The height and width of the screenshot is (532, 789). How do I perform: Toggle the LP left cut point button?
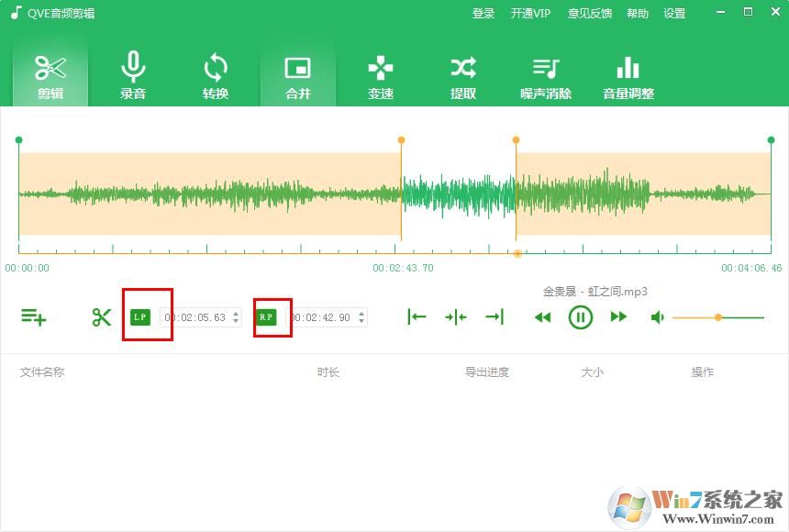tap(139, 315)
